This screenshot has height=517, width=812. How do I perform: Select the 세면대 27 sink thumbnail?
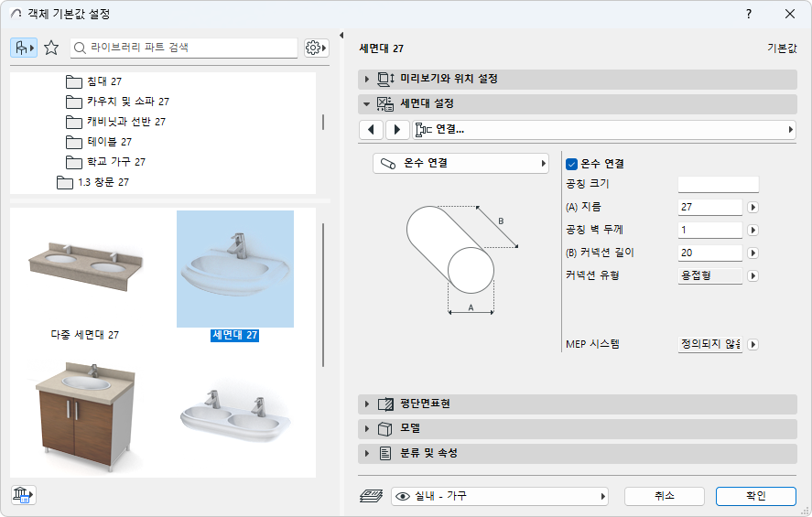point(235,269)
